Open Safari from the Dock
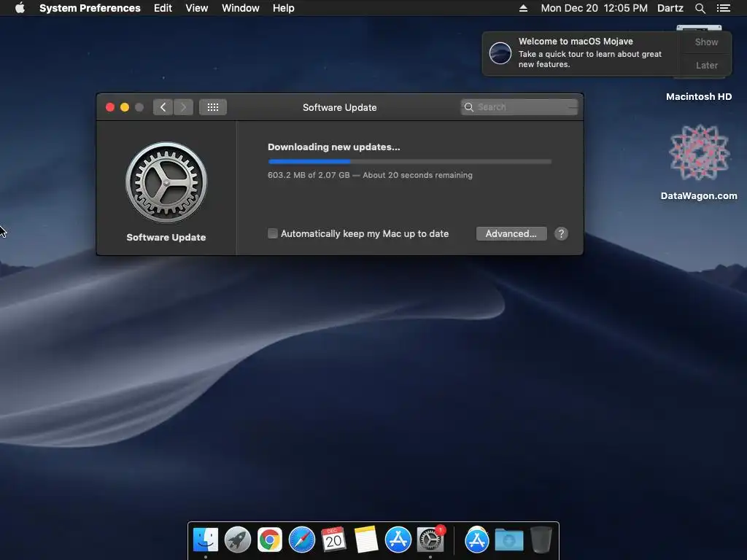This screenshot has width=747, height=560. pos(301,540)
